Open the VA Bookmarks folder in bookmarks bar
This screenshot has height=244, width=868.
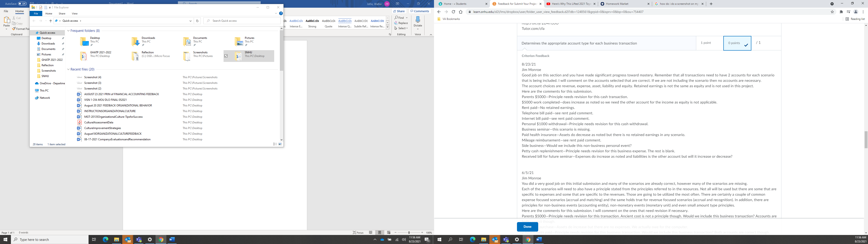click(448, 19)
